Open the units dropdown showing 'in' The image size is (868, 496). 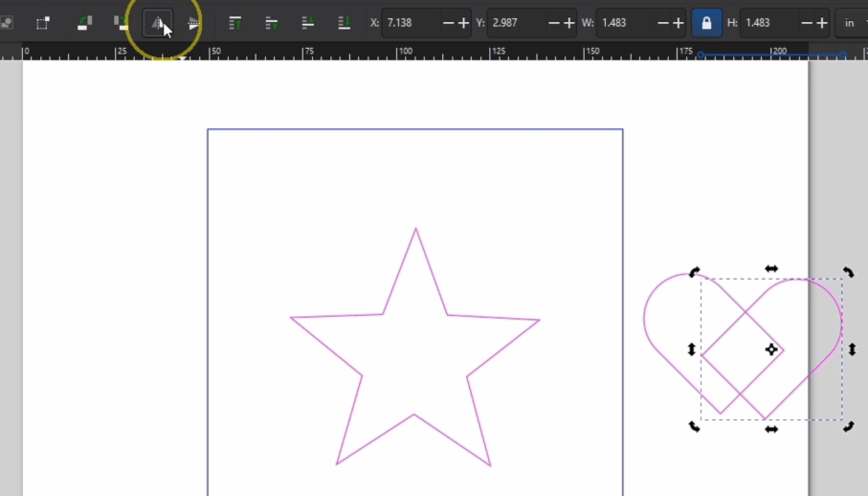pos(850,22)
